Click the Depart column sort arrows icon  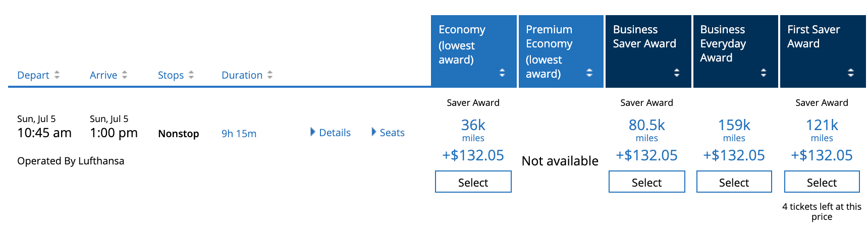[x=57, y=75]
